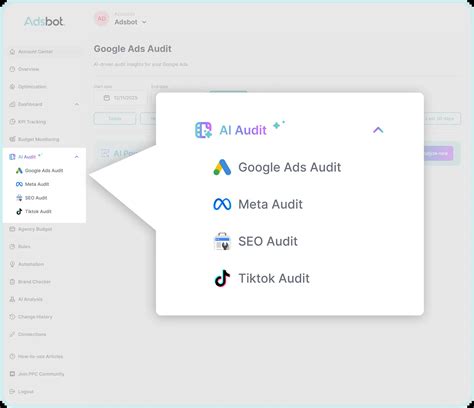Viewport: 474px width, 408px height.
Task: Open Connections via its plug icon
Action: (12, 334)
